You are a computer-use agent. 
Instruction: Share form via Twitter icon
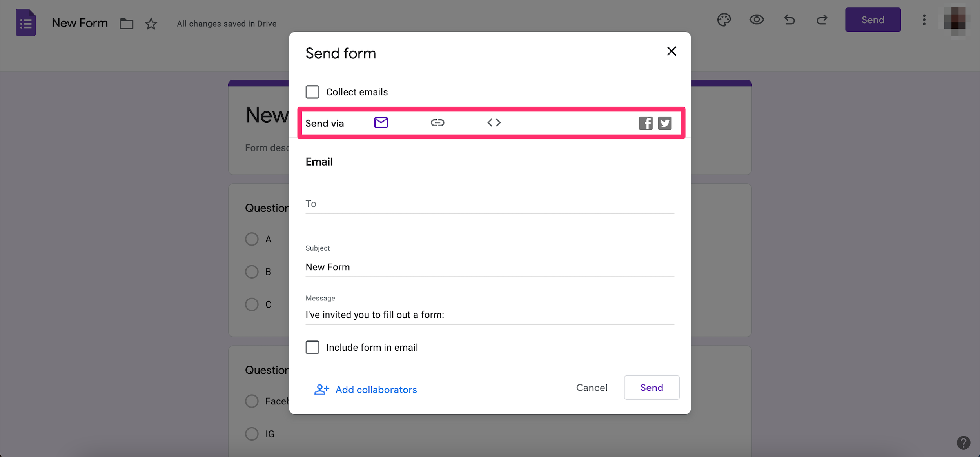coord(664,122)
